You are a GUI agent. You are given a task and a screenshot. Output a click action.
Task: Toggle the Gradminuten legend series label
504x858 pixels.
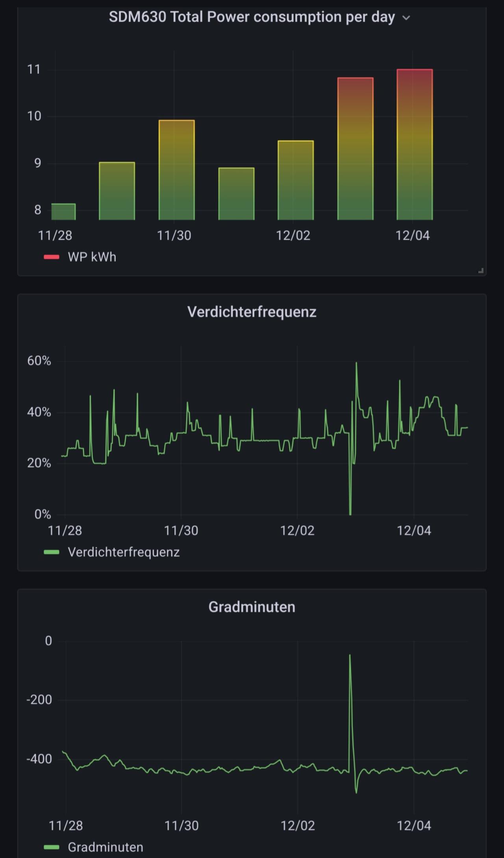click(105, 847)
